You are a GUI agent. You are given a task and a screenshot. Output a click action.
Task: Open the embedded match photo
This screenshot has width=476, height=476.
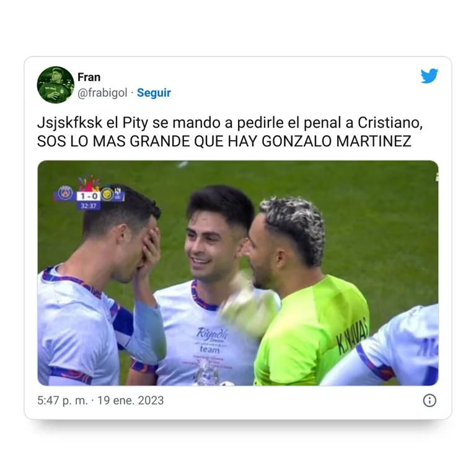click(x=238, y=273)
